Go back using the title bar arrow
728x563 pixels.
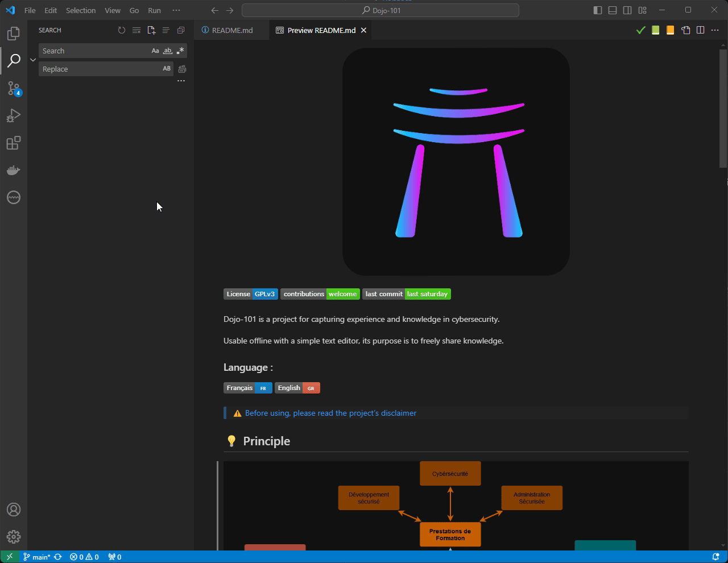(x=214, y=10)
